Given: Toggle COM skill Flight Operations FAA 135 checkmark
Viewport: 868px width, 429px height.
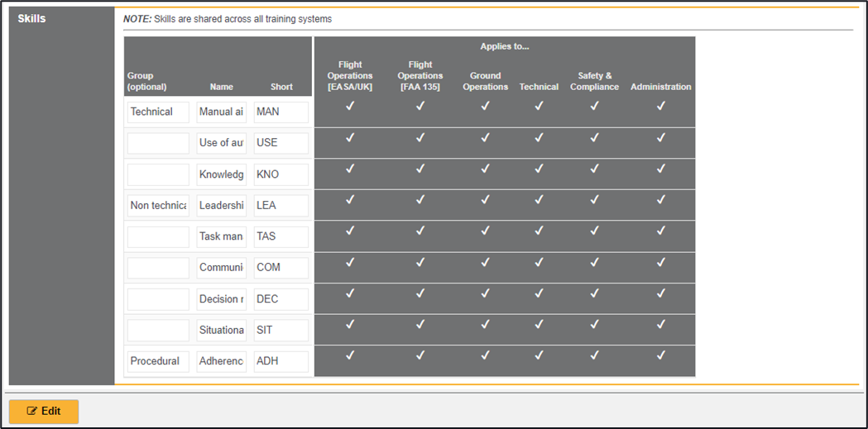Looking at the screenshot, I should pos(420,262).
